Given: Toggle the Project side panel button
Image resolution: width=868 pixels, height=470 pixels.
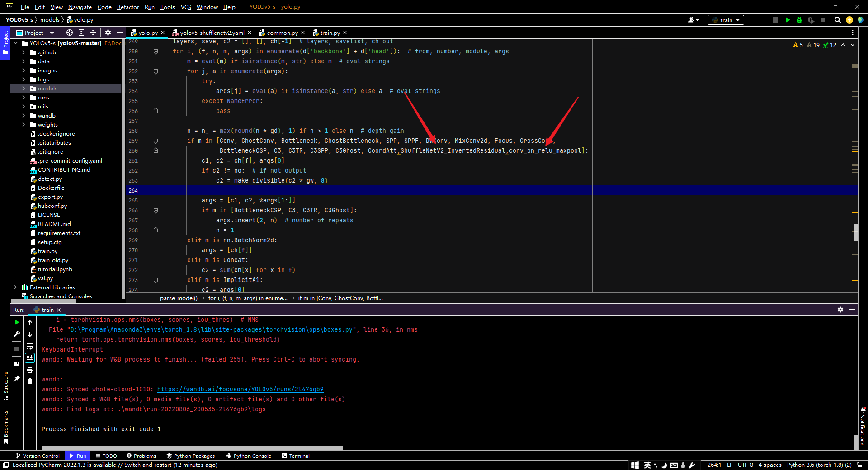Looking at the screenshot, I should tap(5, 42).
